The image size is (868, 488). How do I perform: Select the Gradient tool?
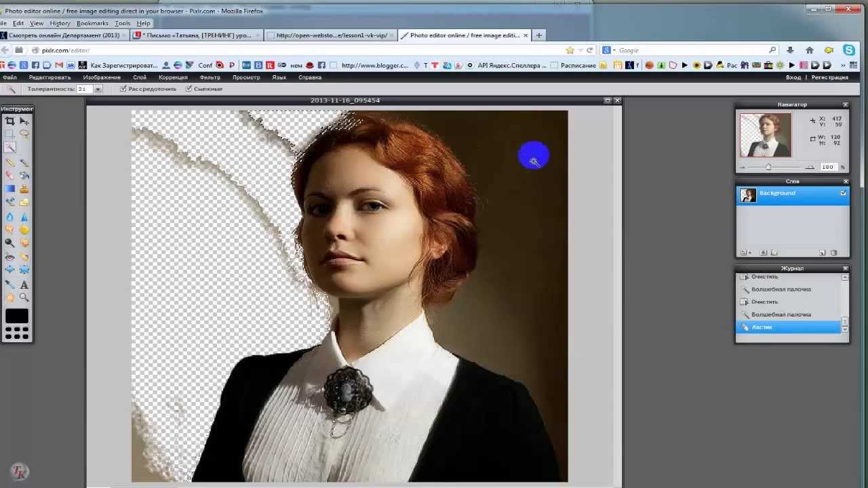tap(9, 188)
